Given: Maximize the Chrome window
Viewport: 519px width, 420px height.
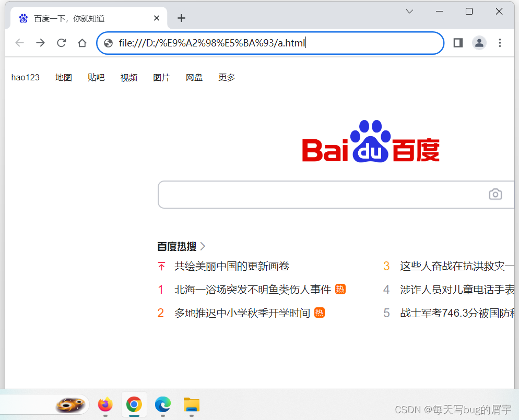Looking at the screenshot, I should (469, 11).
